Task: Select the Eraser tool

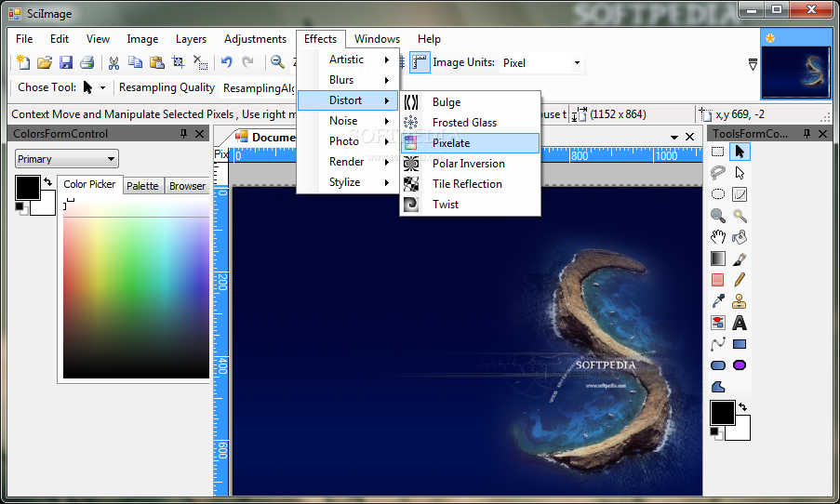Action: (x=718, y=280)
